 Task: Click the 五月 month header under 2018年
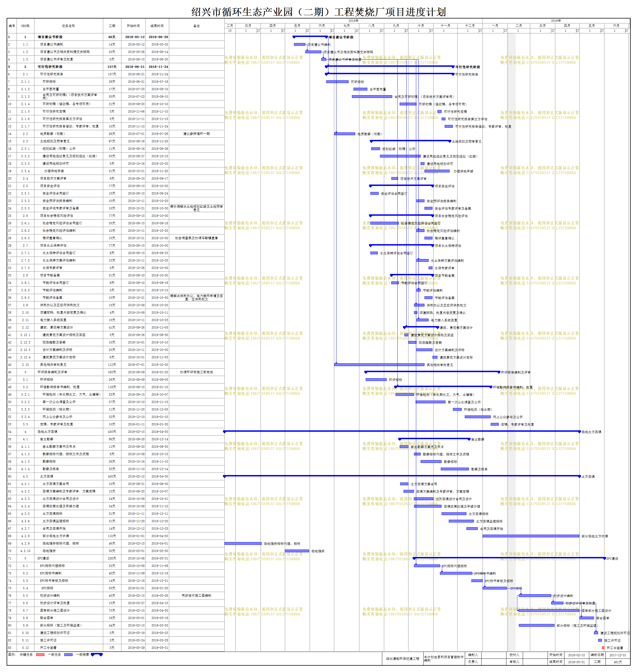tap(297, 25)
